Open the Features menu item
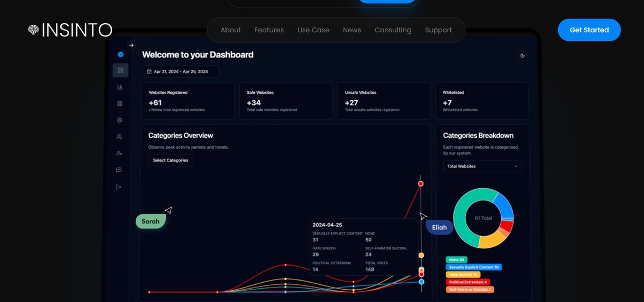Image resolution: width=644 pixels, height=302 pixels. (269, 30)
